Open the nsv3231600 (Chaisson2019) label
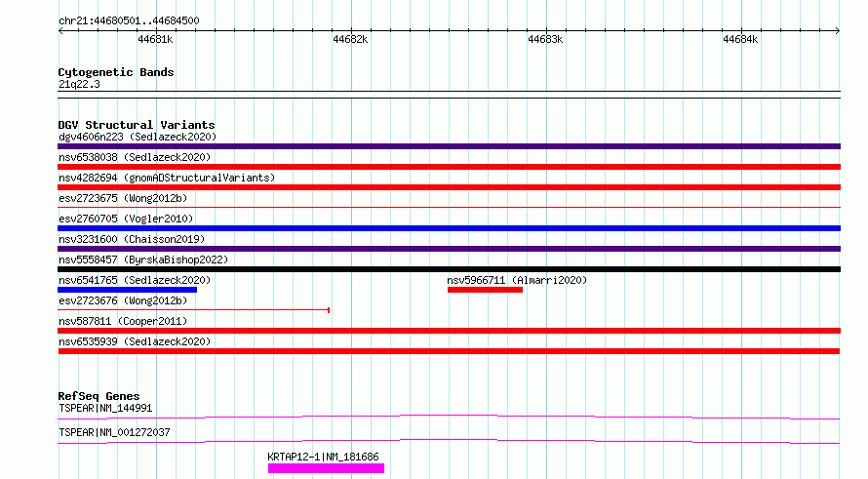The width and height of the screenshot is (868, 479). (x=132, y=239)
